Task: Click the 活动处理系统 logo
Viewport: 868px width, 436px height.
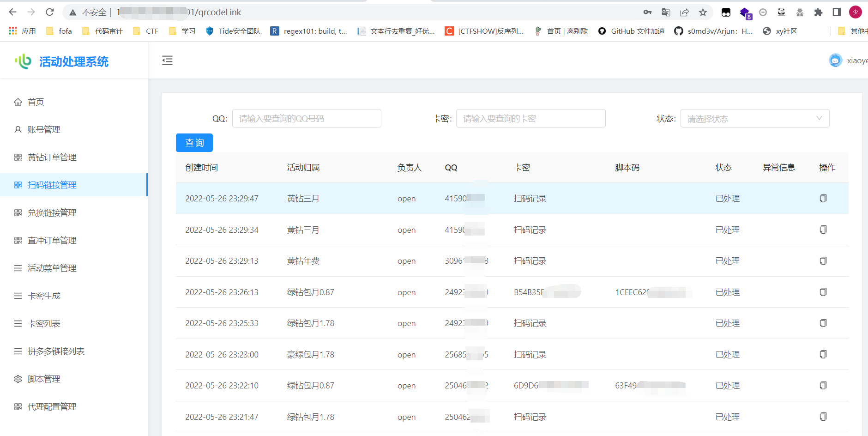Action: click(62, 61)
